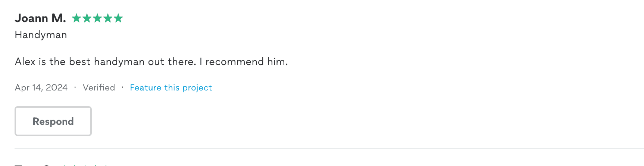Click the second green rating star
The image size is (644, 166).
pyautogui.click(x=87, y=18)
